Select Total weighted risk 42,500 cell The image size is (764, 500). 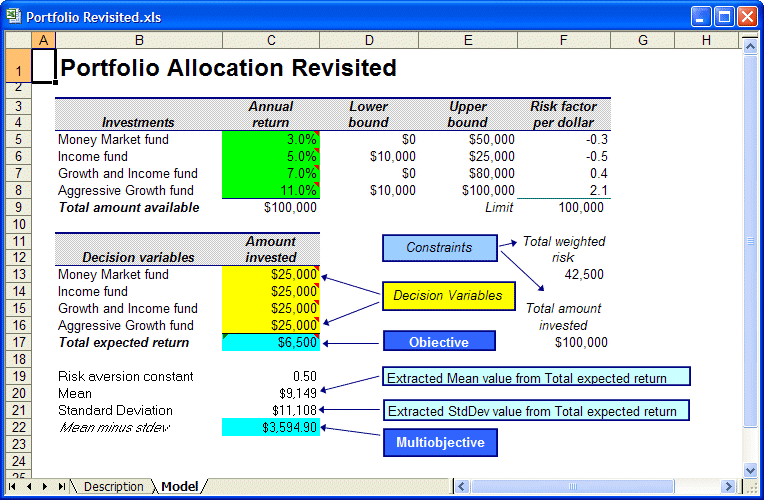click(x=564, y=274)
